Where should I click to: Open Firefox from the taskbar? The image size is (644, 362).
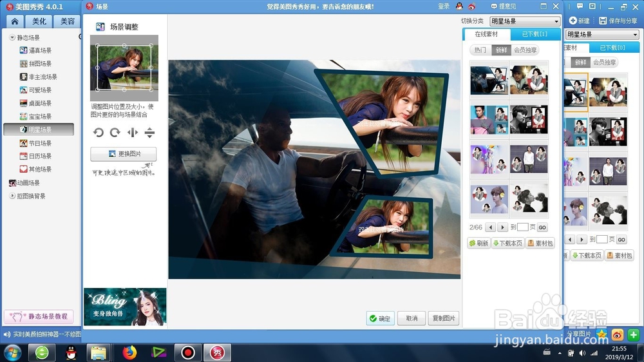coord(129,352)
